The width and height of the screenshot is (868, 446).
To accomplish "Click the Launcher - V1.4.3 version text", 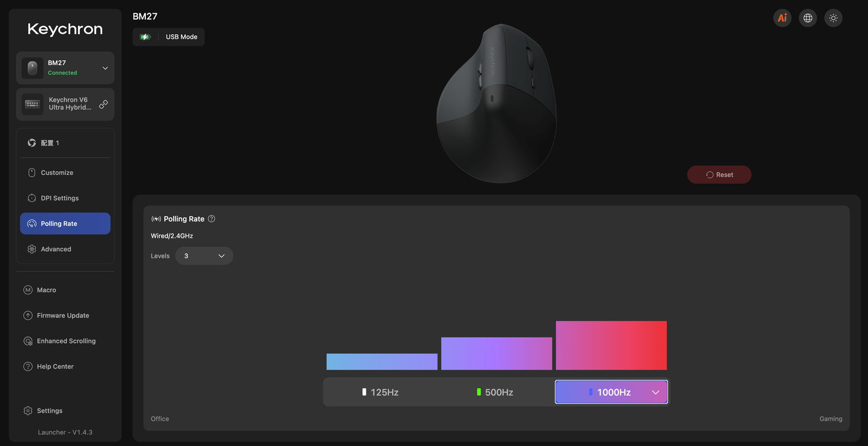I will pyautogui.click(x=65, y=432).
